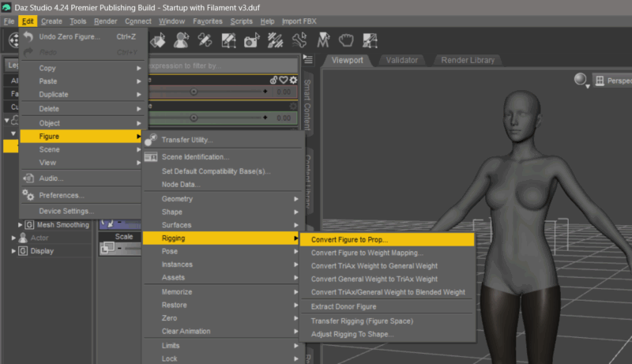Click the Undo arrow icon in Edit menu
The height and width of the screenshot is (364, 632).
click(28, 36)
